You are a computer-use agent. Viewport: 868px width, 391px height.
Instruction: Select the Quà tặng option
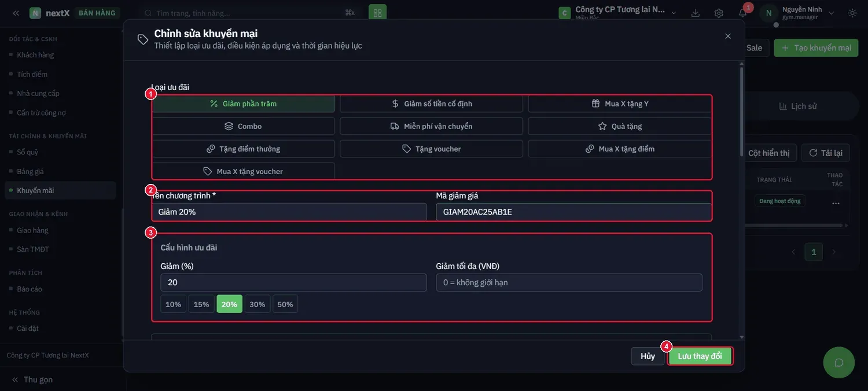click(620, 126)
